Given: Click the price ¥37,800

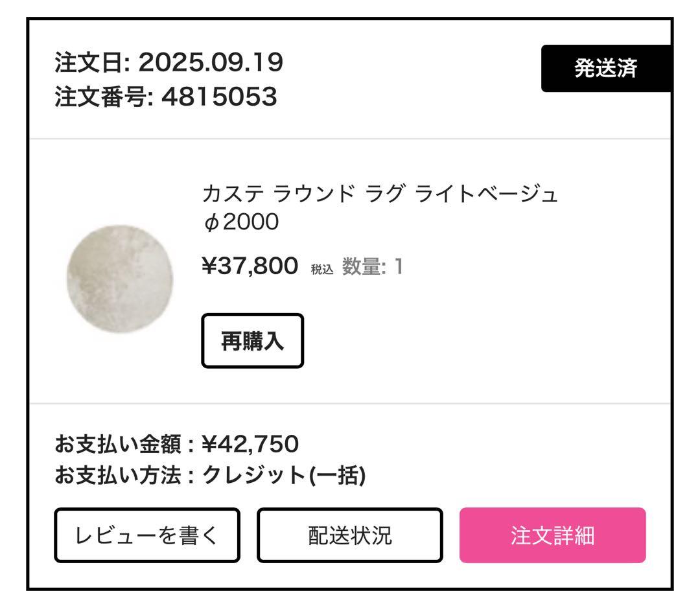Looking at the screenshot, I should 251,266.
